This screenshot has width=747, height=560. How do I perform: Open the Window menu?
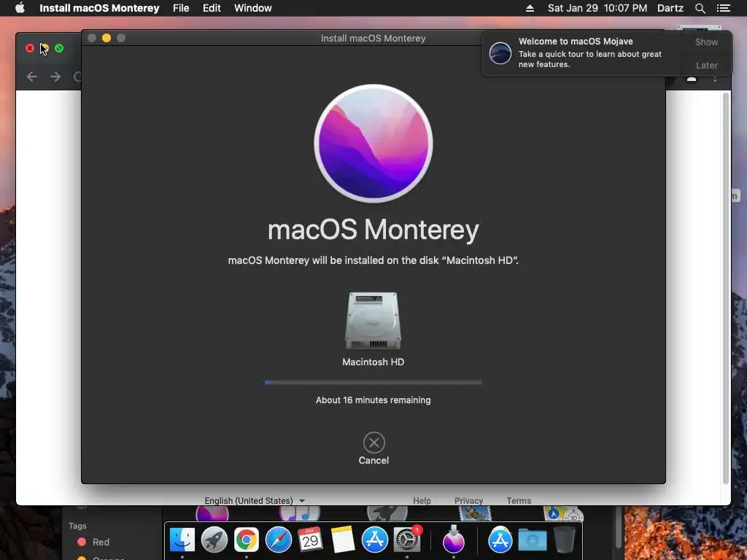253,8
